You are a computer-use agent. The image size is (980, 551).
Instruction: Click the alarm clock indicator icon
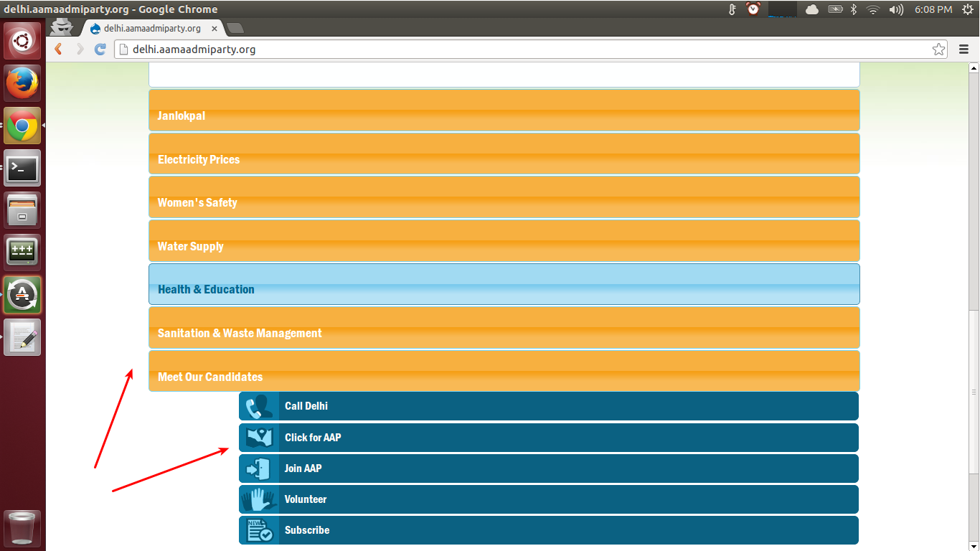coord(753,9)
